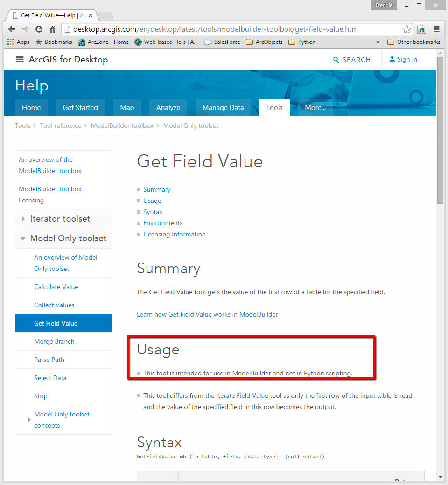Switch to the Home help tab
The image size is (448, 485).
point(31,108)
